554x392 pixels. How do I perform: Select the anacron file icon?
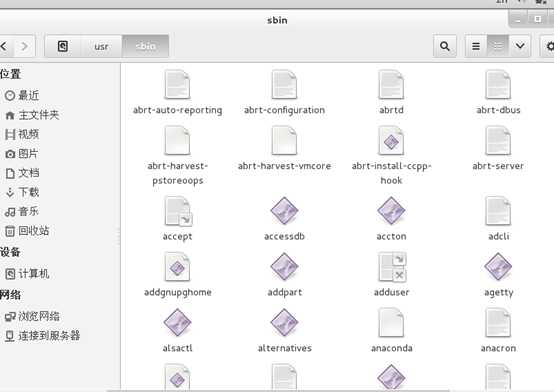[x=498, y=322]
